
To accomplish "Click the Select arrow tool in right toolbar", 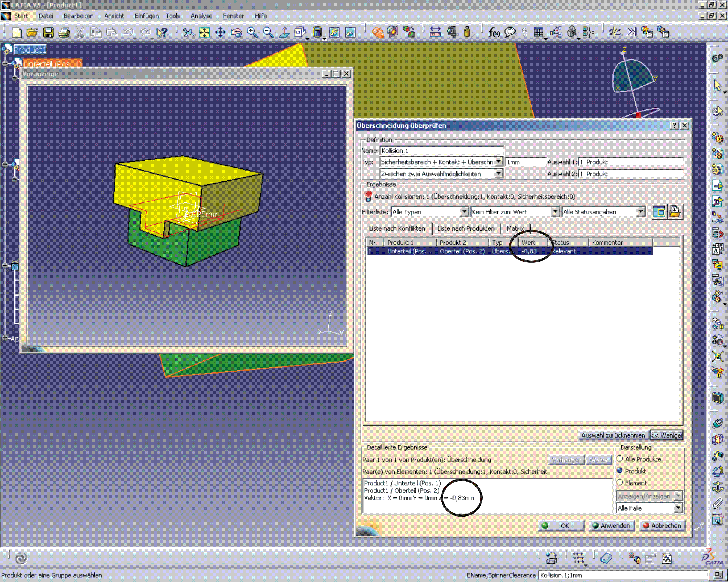I will click(718, 85).
